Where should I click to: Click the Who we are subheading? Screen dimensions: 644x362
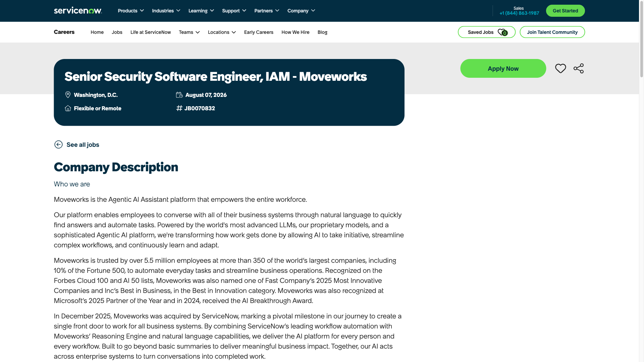[72, 184]
